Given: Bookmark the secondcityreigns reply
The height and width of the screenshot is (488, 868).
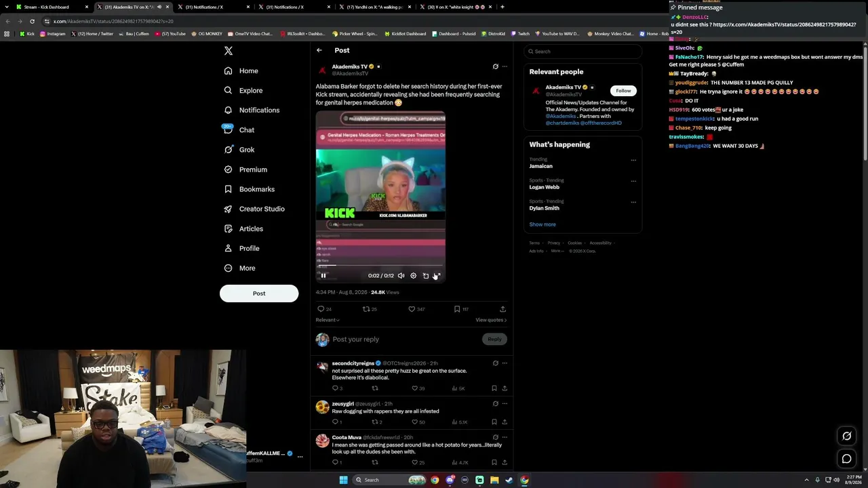Looking at the screenshot, I should 494,388.
